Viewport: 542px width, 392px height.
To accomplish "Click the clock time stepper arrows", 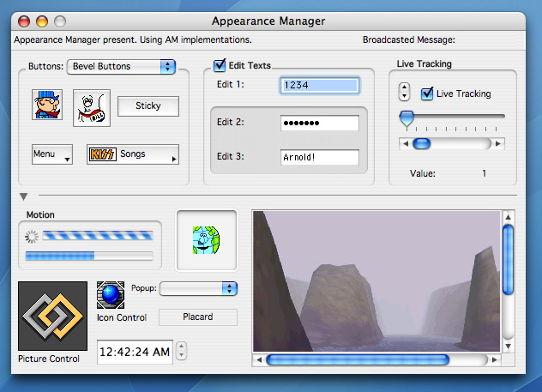I will 181,351.
